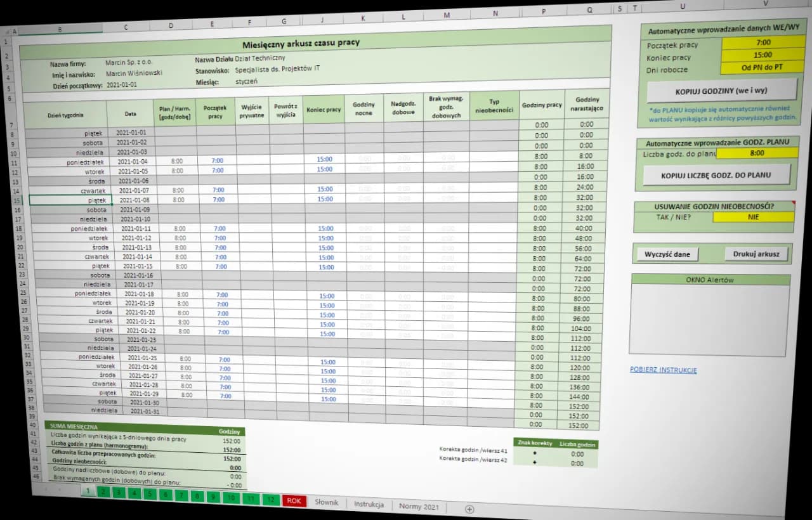The image size is (812, 520).
Task: Go to the Normy 2021 tab
Action: click(419, 506)
